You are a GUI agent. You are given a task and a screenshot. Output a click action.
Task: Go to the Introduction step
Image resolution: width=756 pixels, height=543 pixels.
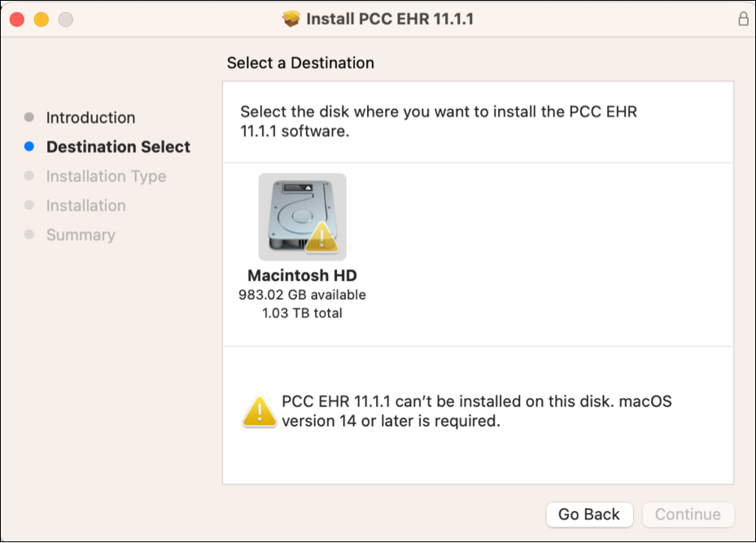(90, 118)
